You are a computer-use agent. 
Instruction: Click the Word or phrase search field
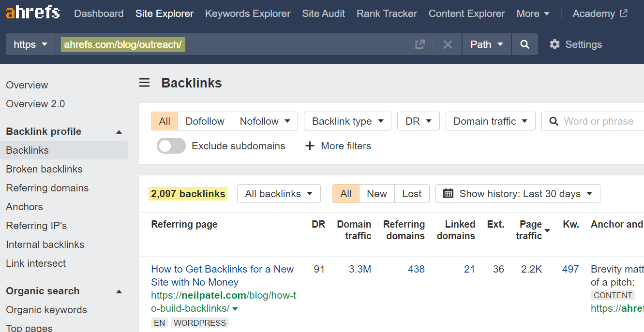pos(600,121)
